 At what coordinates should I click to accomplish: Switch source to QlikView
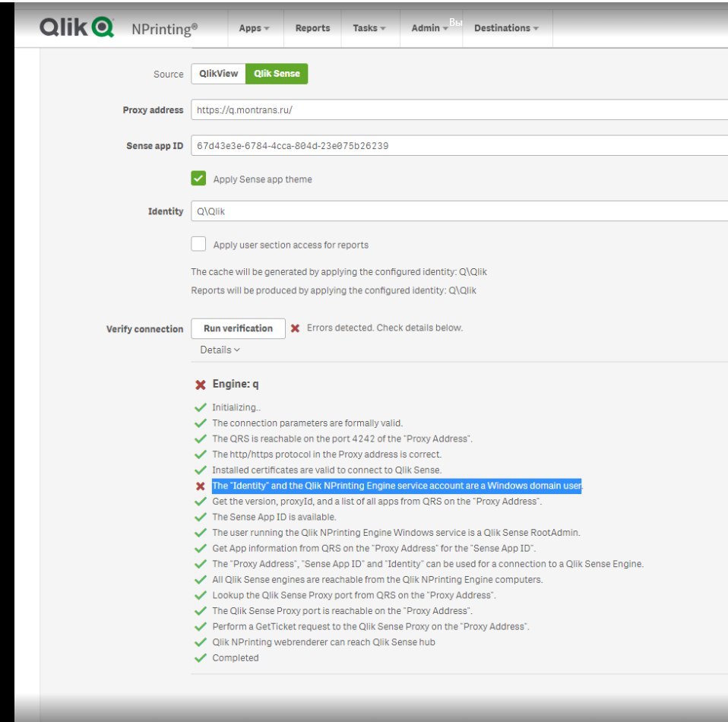218,74
